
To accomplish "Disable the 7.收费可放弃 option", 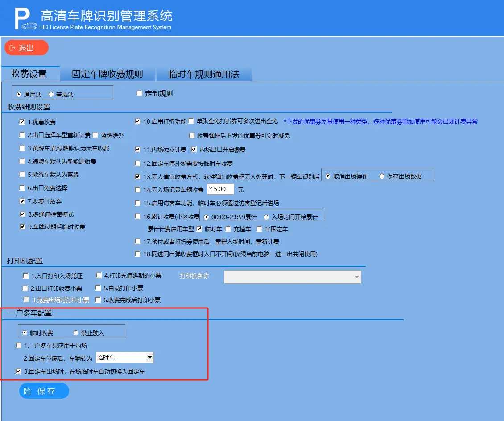I will click(22, 201).
